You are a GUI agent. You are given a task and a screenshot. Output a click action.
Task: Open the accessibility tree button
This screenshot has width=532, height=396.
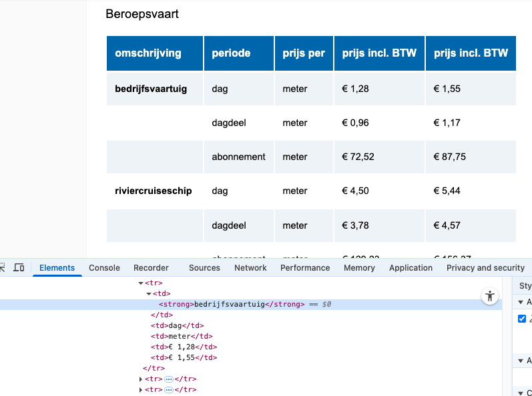click(490, 297)
